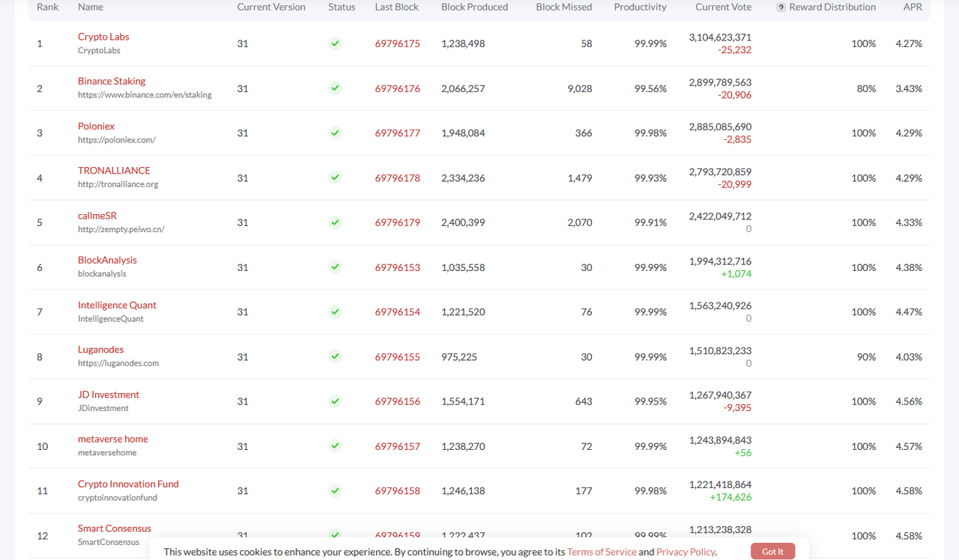Click the status checkmark in callmeSR row

coord(335,222)
